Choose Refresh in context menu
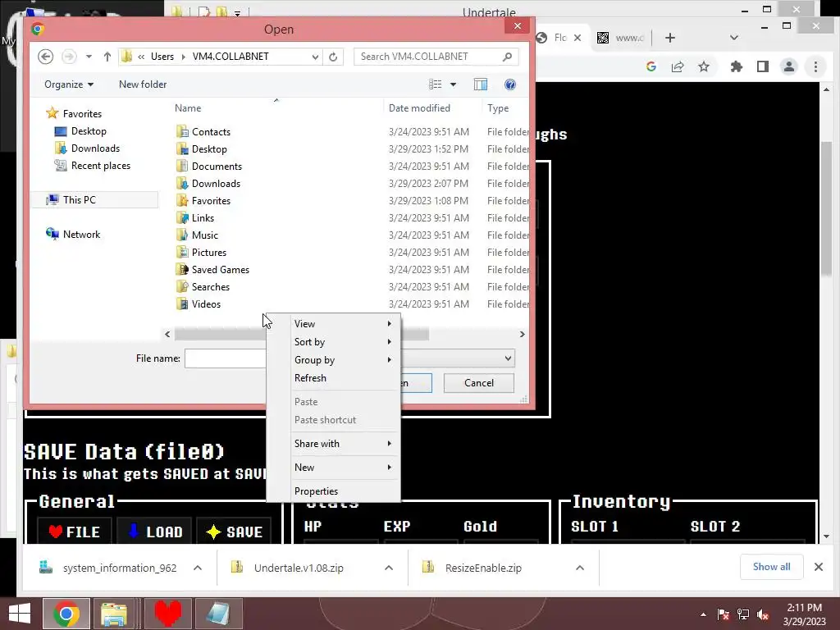 coord(333,377)
